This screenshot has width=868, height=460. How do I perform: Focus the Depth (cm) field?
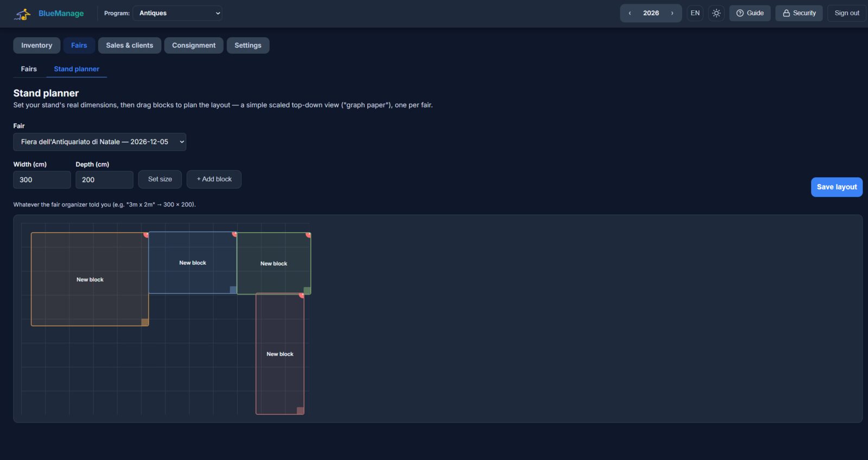[104, 180]
